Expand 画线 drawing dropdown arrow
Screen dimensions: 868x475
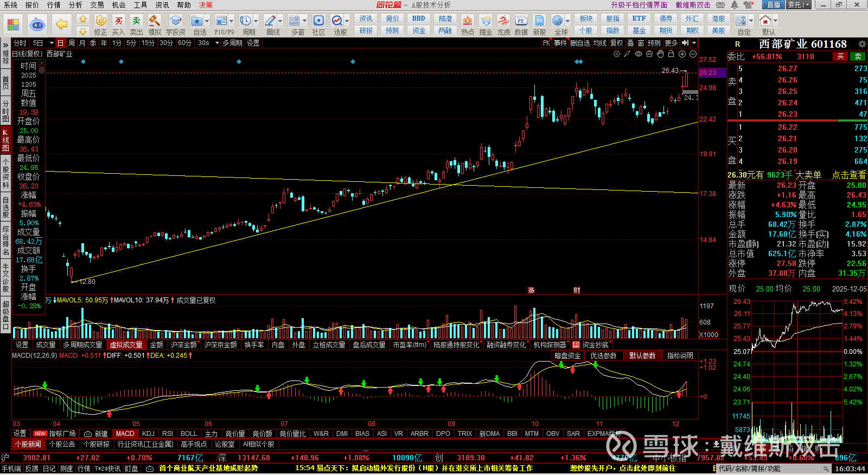point(280,21)
